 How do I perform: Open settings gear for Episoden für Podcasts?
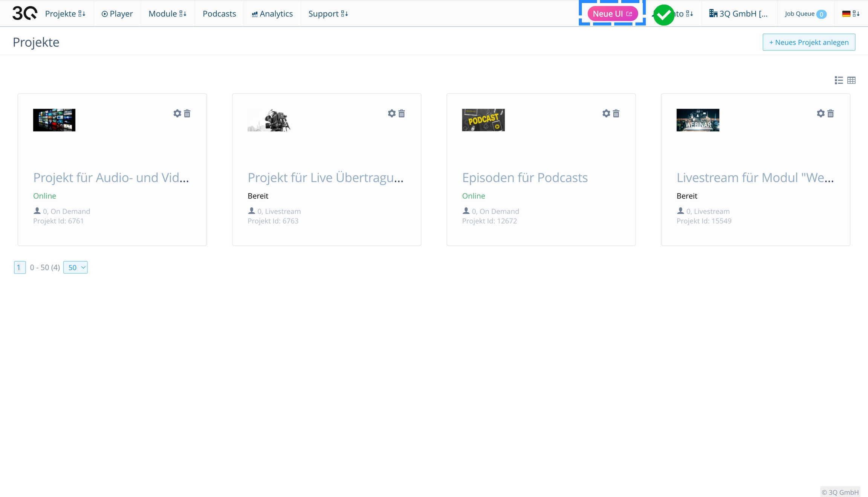coord(606,113)
